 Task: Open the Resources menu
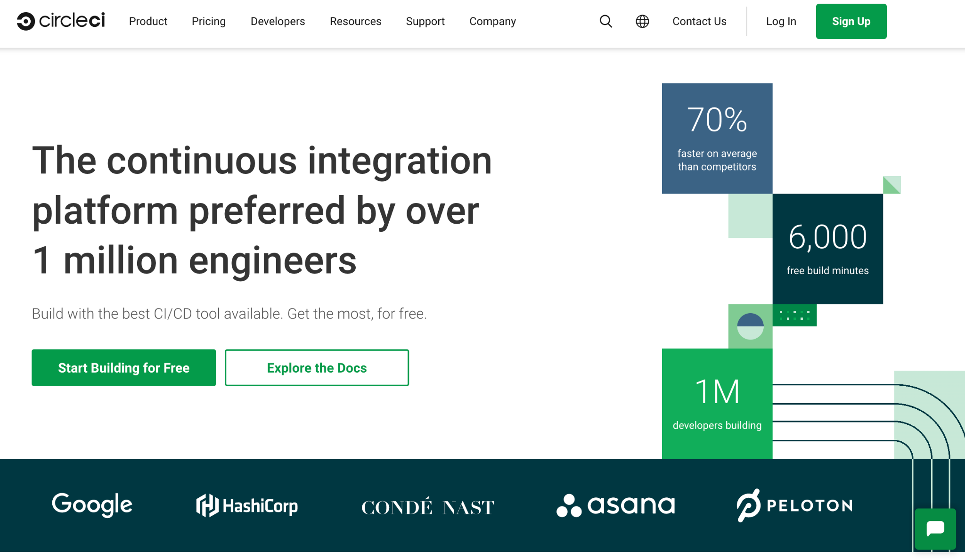(355, 21)
